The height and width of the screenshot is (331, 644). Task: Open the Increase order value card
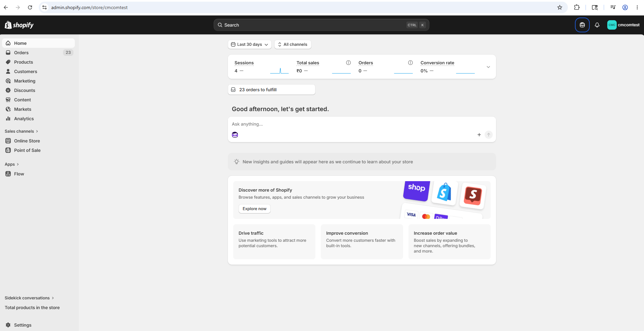(x=450, y=241)
